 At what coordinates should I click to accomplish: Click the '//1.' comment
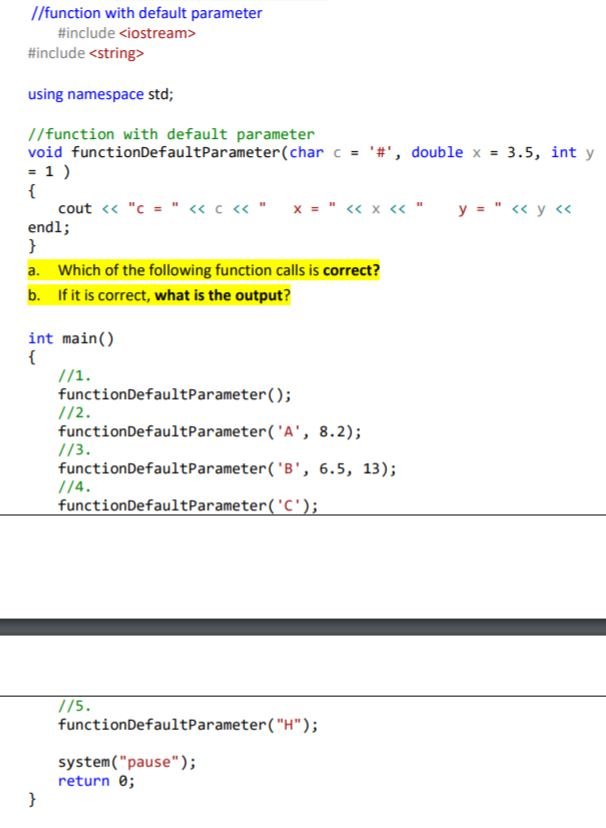click(x=74, y=376)
